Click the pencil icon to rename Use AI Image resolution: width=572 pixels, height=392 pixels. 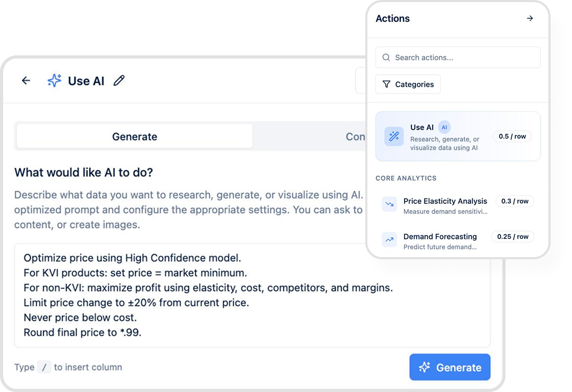(x=119, y=81)
